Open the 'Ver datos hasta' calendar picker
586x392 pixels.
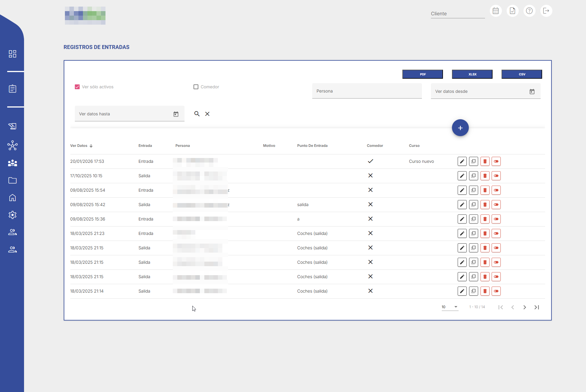click(176, 114)
